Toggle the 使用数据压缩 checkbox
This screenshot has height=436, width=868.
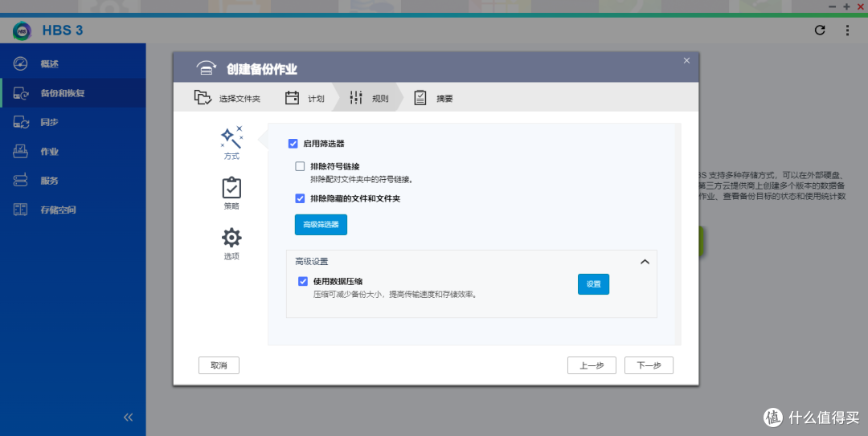coord(303,281)
